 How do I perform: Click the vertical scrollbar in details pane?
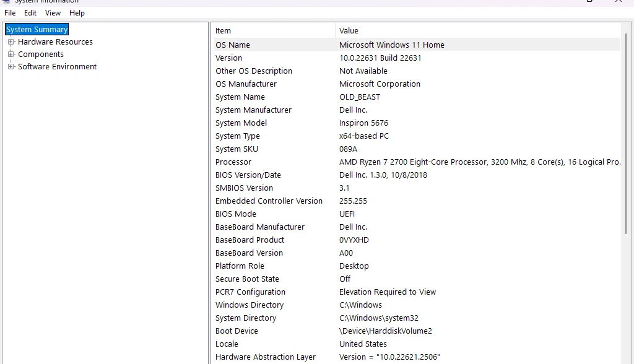(x=627, y=134)
